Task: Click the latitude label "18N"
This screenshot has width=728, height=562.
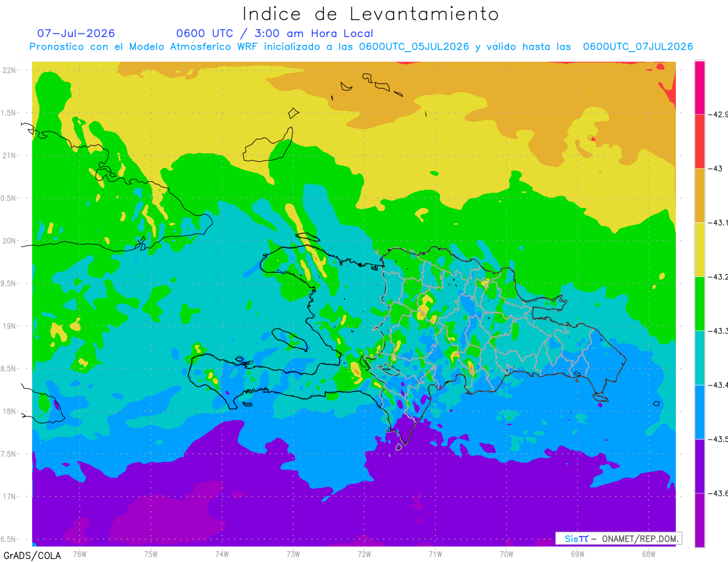Action: (10, 412)
